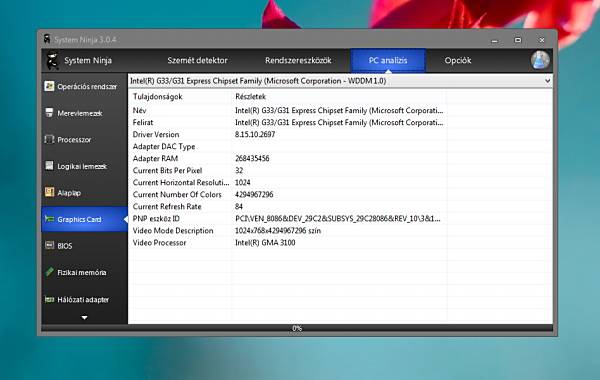Screen dimensions: 600x380
Task: Click the progress bar showing 0%
Action: (x=297, y=328)
